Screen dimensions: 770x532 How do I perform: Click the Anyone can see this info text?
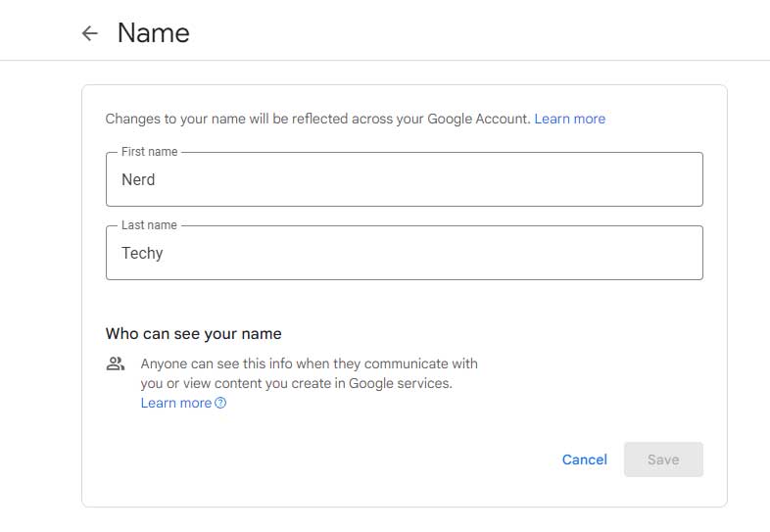click(309, 373)
